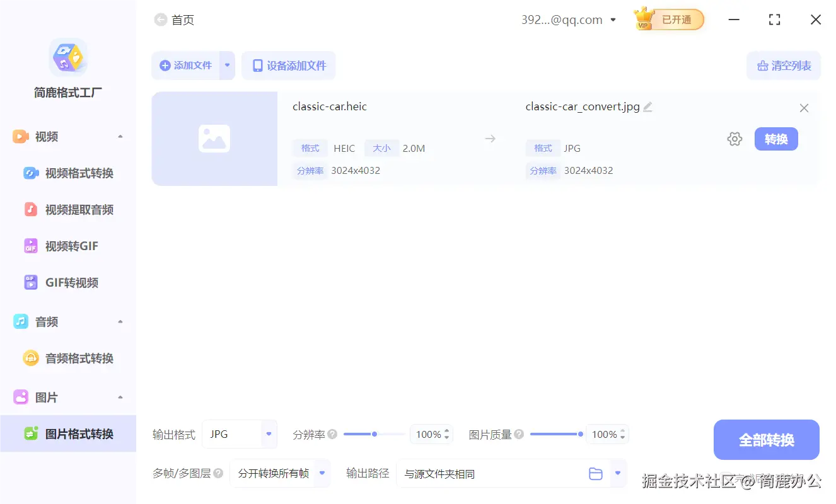The height and width of the screenshot is (504, 836).
Task: Open the output path folder icon
Action: (596, 473)
